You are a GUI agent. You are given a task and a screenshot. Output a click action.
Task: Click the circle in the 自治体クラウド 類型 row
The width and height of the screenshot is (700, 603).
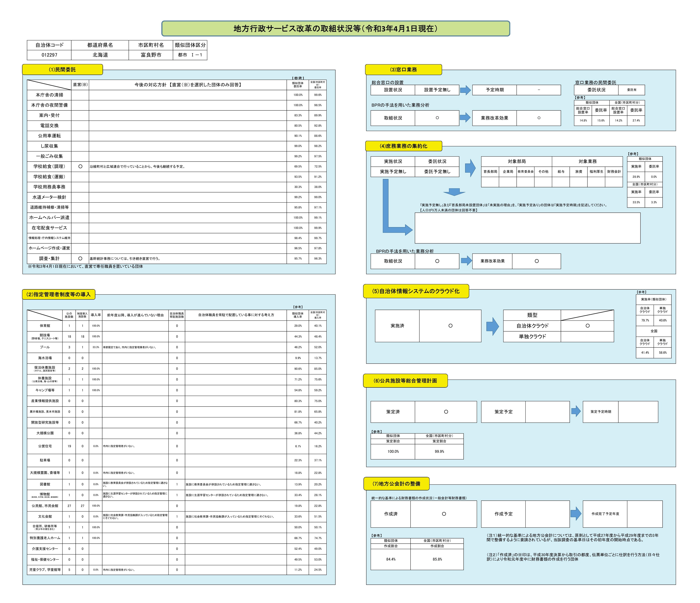coord(588,326)
